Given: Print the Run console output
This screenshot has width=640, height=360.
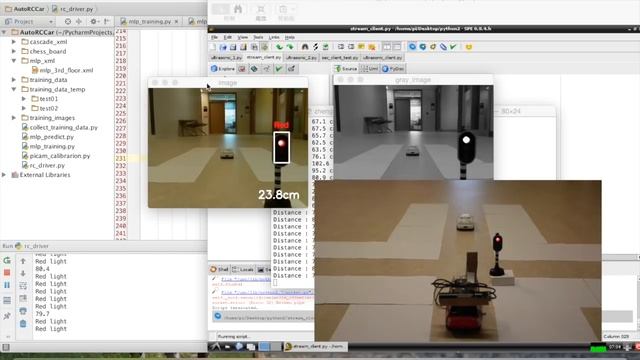Looking at the screenshot, I should (23, 311).
